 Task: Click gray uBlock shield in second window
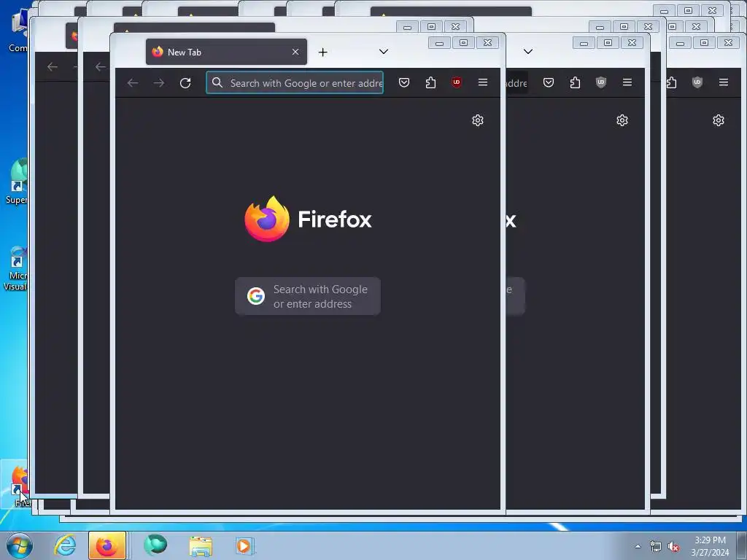(x=601, y=82)
